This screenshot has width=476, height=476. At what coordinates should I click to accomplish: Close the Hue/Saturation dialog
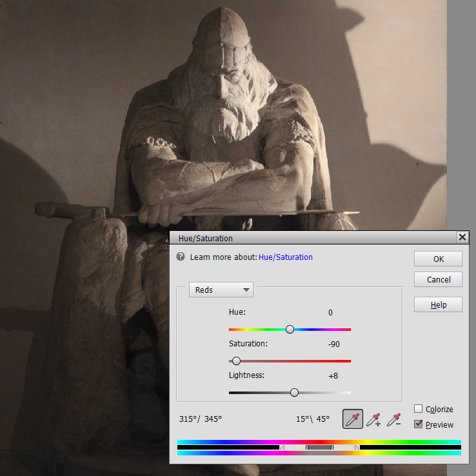click(x=462, y=237)
